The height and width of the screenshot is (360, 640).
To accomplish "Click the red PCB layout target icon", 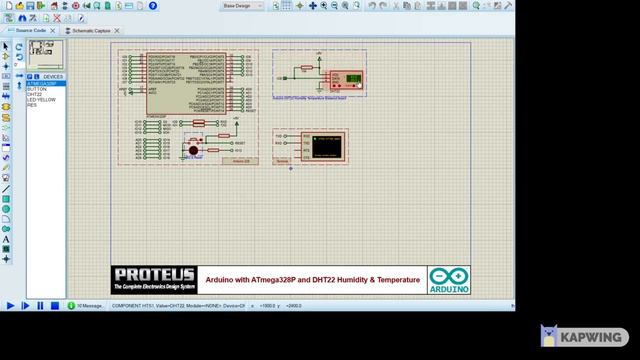I will pyautogui.click(x=76, y=6).
